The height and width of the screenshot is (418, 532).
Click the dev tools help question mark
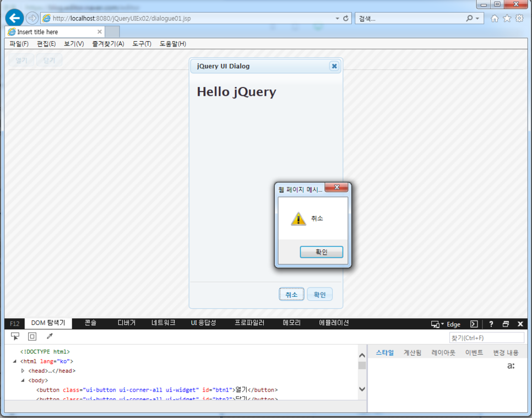[491, 324]
